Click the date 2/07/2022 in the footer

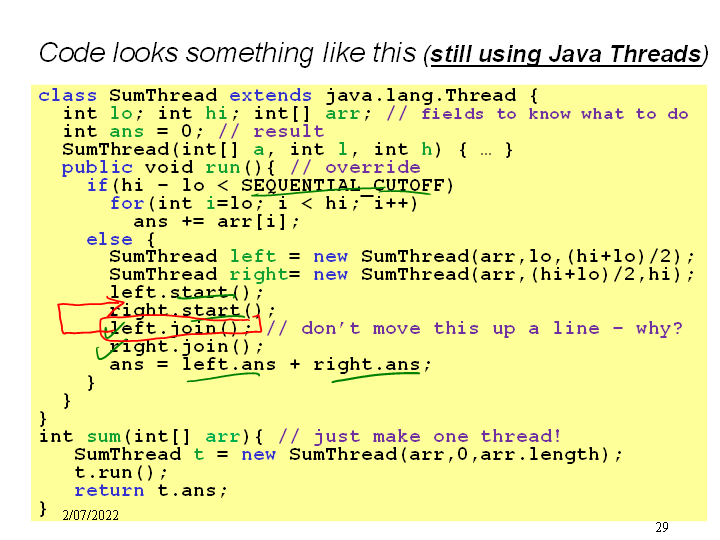pos(90,515)
